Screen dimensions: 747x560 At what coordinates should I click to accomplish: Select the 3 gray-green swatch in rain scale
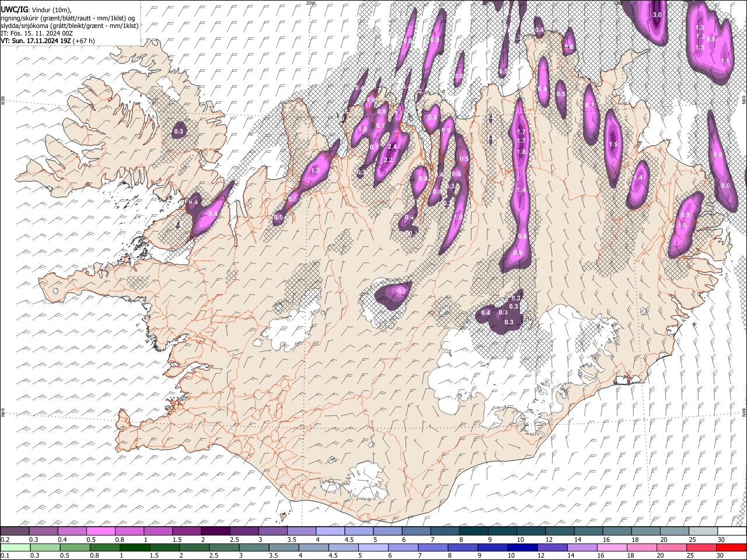point(254,547)
